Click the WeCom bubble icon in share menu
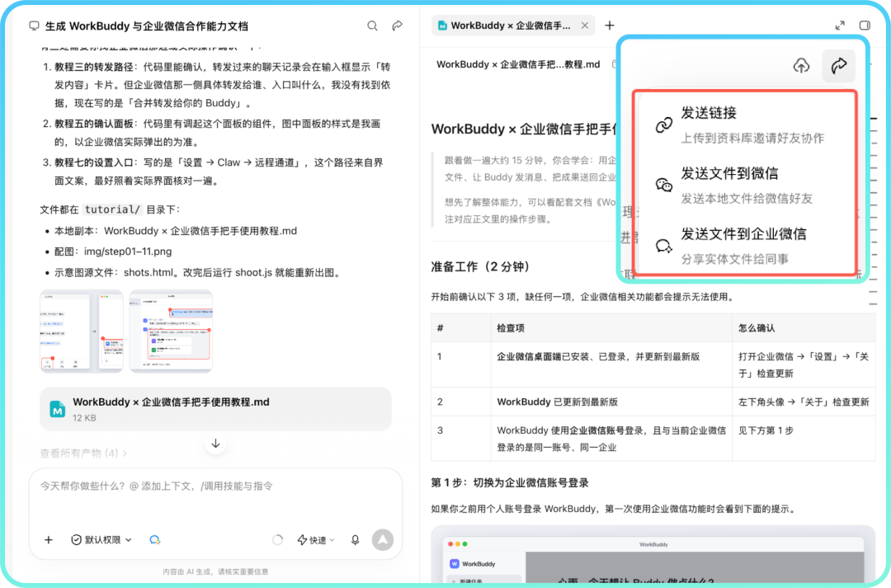Image resolution: width=891 pixels, height=588 pixels. [663, 246]
